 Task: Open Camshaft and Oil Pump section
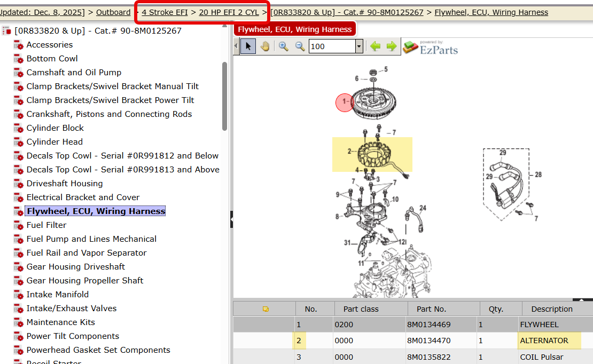pos(74,72)
